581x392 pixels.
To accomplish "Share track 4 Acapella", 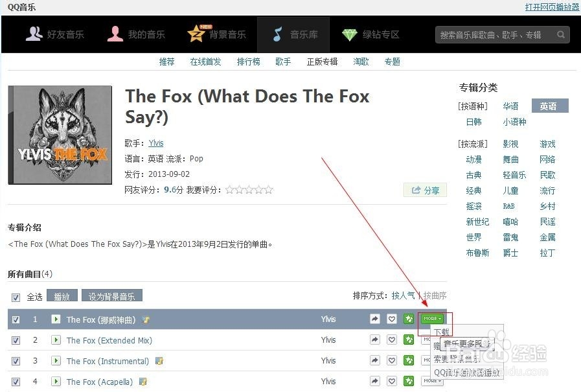I will [x=375, y=381].
